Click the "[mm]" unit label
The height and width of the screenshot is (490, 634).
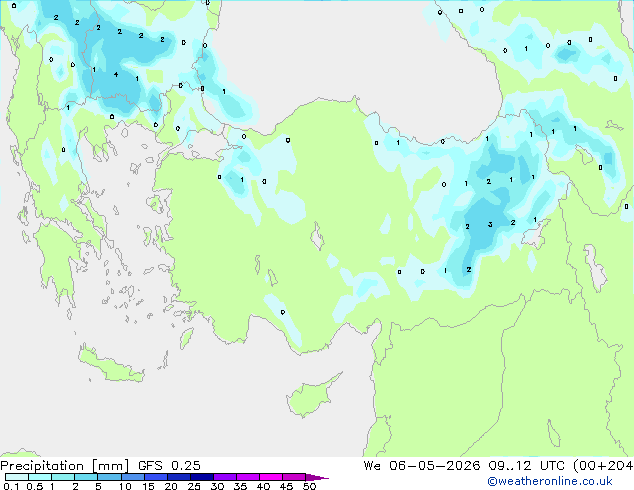tap(111, 466)
